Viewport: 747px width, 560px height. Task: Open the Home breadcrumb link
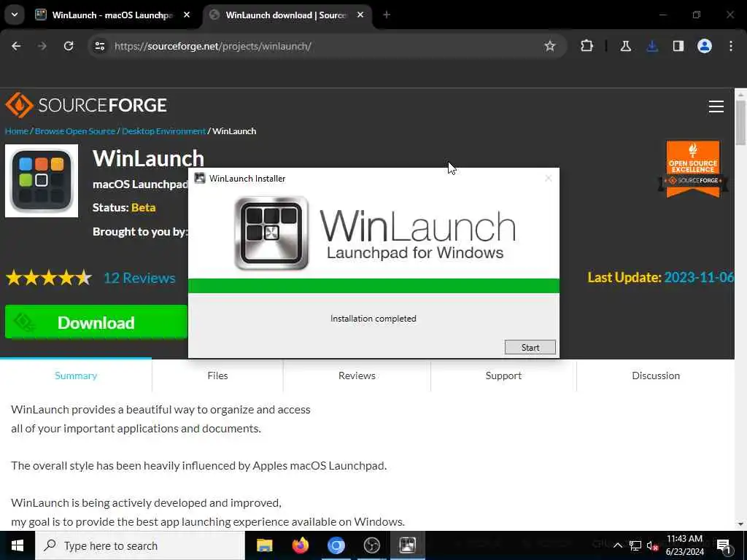[x=17, y=131]
